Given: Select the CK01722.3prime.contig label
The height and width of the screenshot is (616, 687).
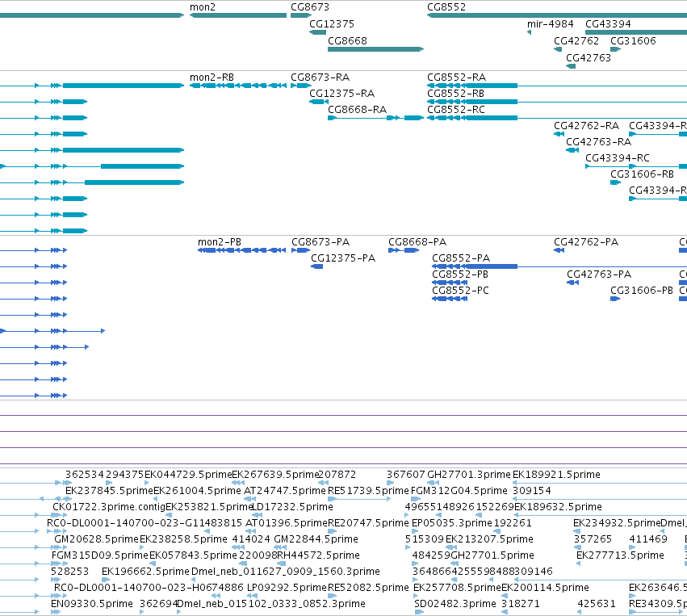Looking at the screenshot, I should (109, 507).
